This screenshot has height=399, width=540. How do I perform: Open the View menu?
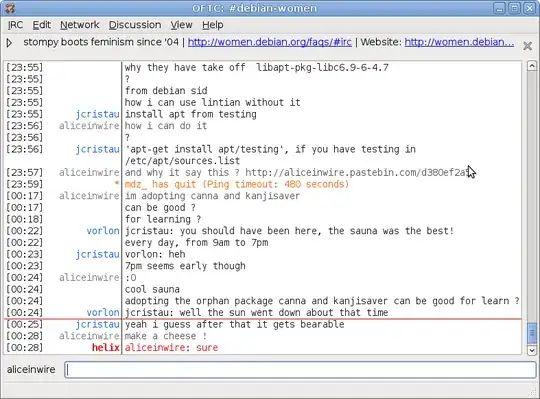coord(181,25)
